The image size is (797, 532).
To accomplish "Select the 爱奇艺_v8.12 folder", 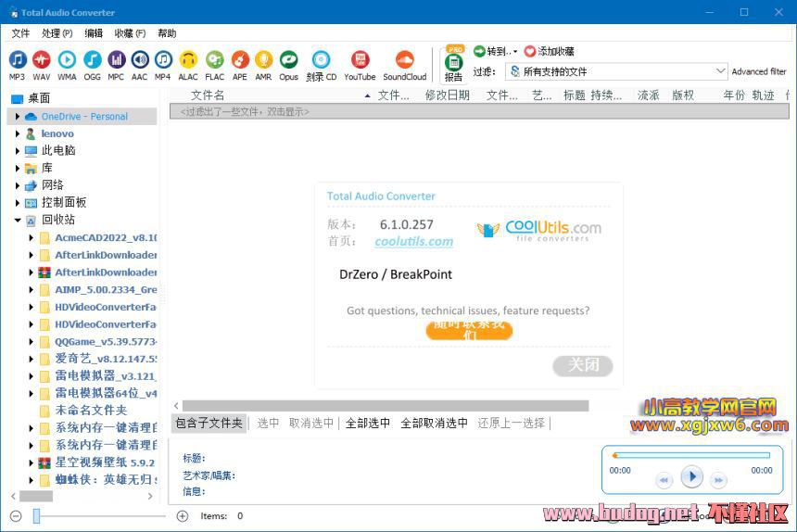I will pos(106,359).
